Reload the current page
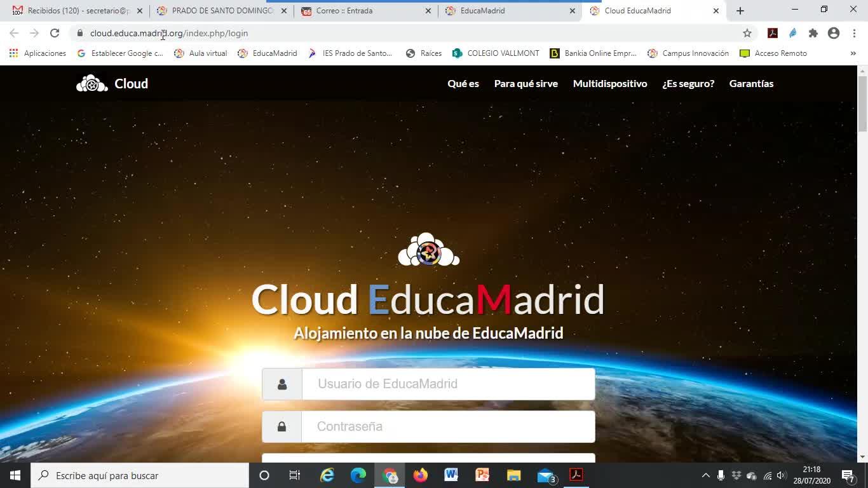868x488 pixels. (55, 33)
